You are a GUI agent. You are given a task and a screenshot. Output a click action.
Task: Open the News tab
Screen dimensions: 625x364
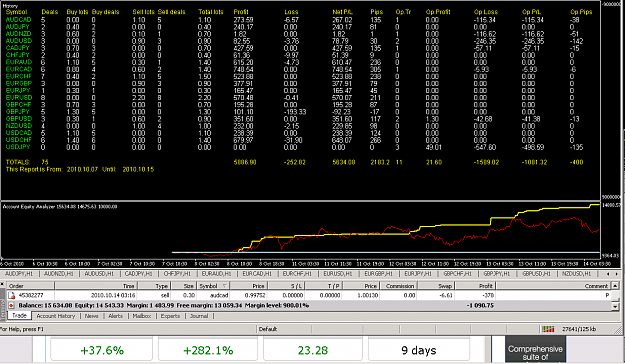coord(91,316)
